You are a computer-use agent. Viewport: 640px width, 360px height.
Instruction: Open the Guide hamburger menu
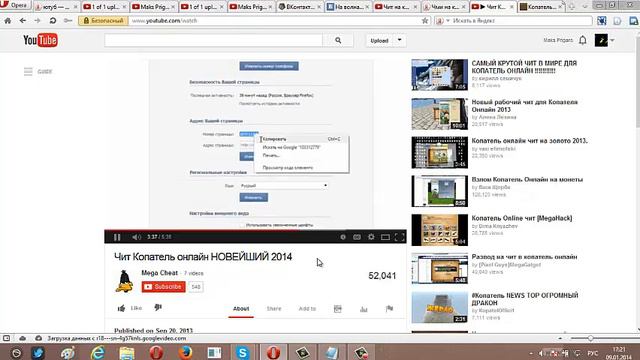(x=28, y=71)
